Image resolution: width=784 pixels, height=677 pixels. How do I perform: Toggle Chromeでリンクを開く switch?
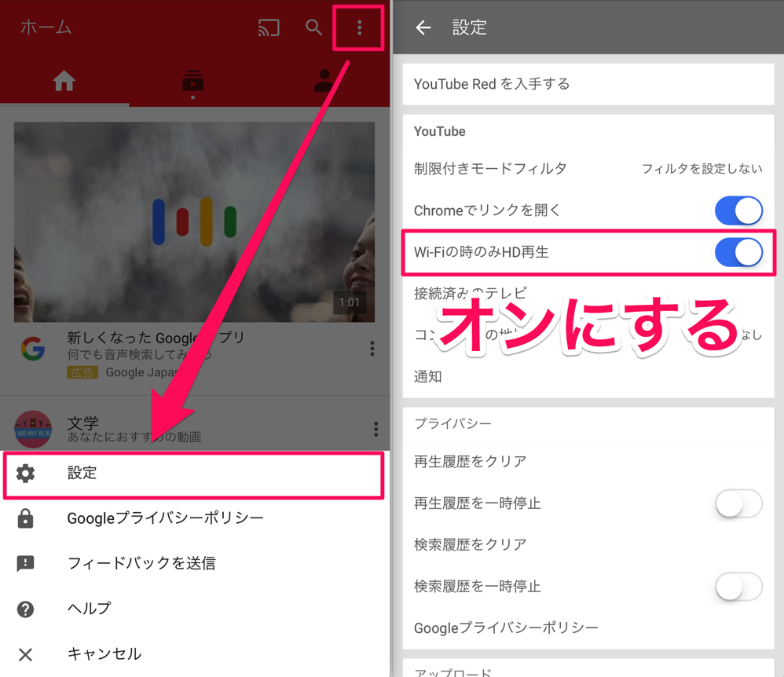point(738,210)
